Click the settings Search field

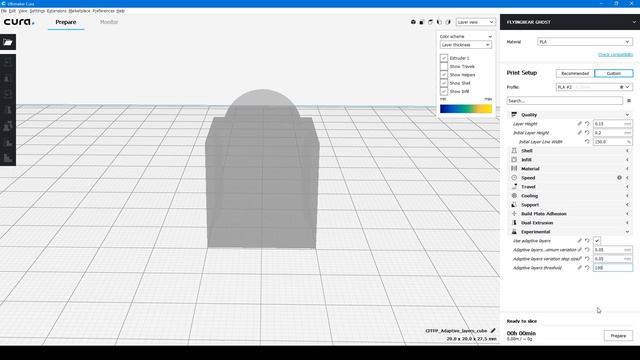564,100
